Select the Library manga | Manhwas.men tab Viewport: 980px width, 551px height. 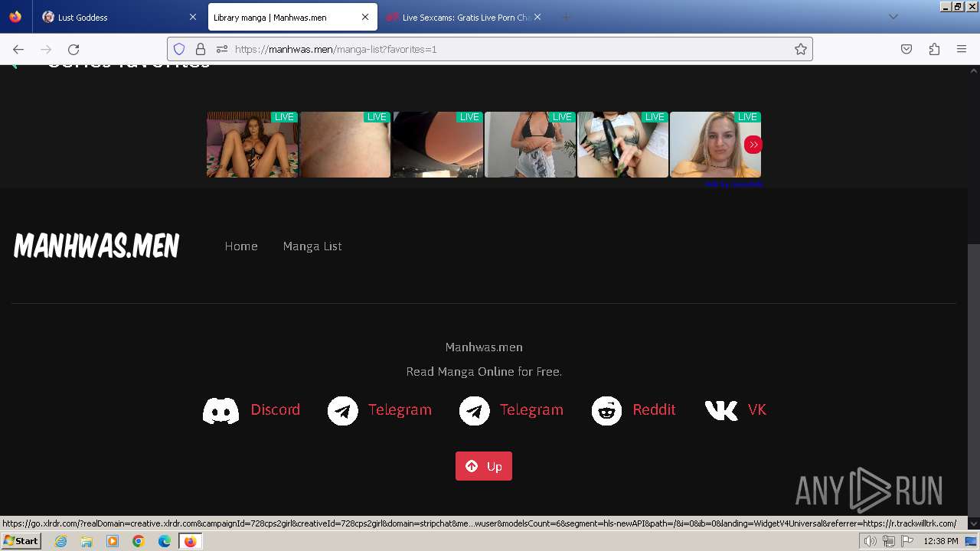coord(291,17)
